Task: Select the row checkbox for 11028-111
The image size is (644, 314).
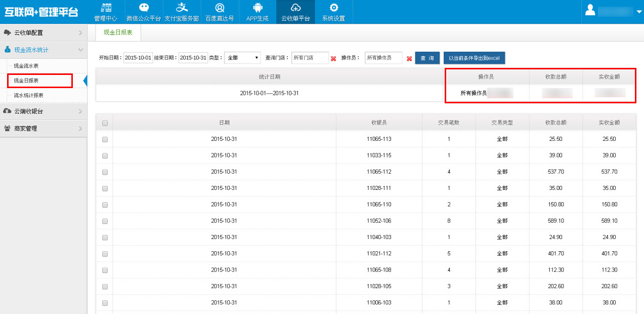Action: click(105, 188)
